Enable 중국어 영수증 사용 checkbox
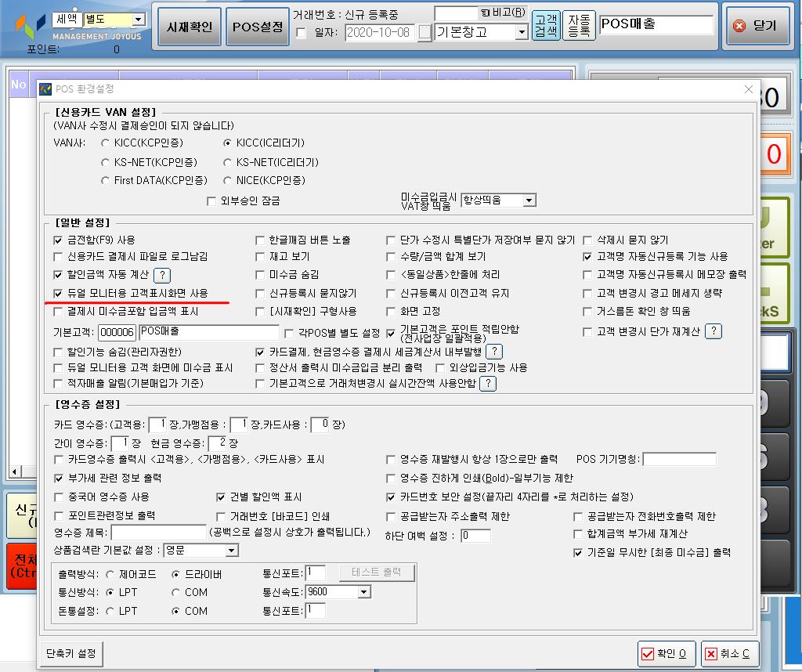Viewport: 802px width, 672px height. coord(58,497)
